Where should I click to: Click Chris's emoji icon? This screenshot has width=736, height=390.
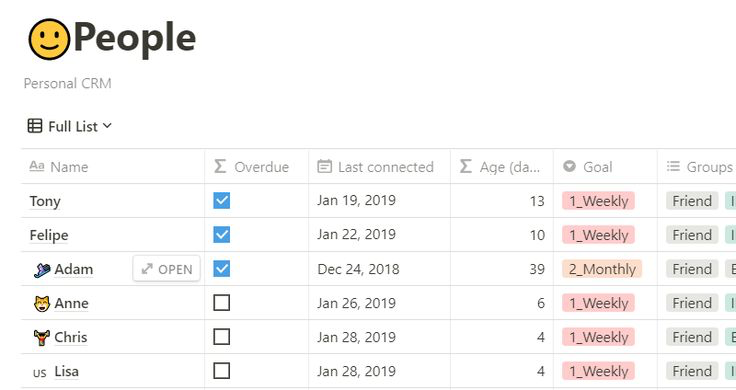[42, 337]
